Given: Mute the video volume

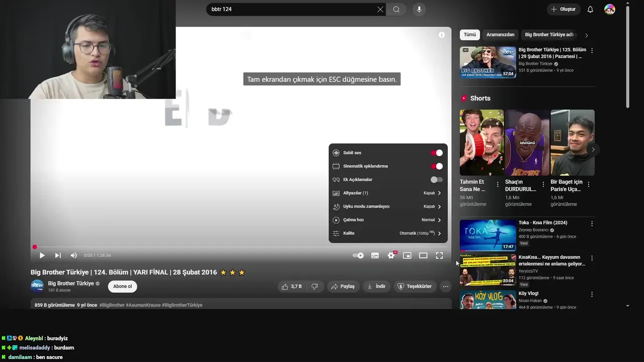Looking at the screenshot, I should [74, 255].
